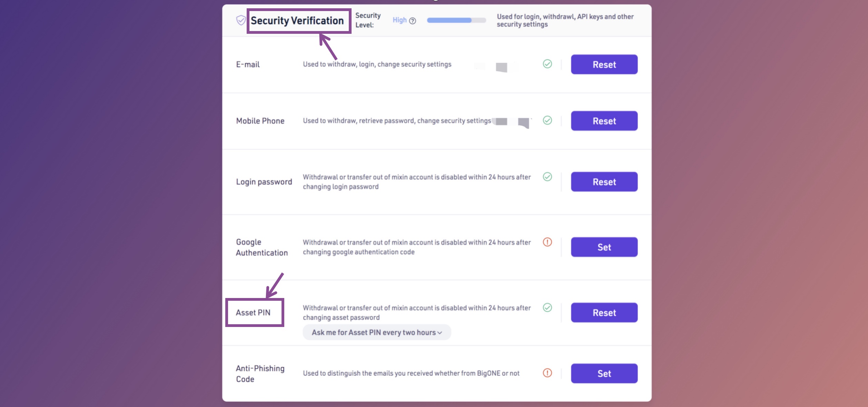Click the shield icon beside Security Verification
The image size is (868, 407).
click(x=241, y=20)
